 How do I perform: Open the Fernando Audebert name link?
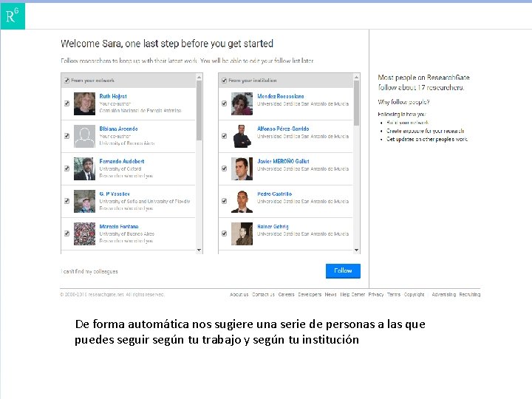point(122,162)
